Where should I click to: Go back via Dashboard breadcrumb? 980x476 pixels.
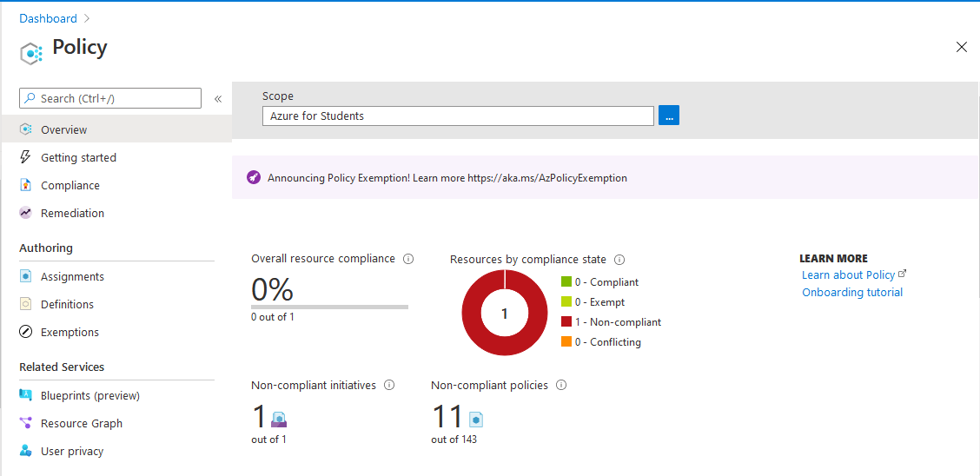pos(48,18)
